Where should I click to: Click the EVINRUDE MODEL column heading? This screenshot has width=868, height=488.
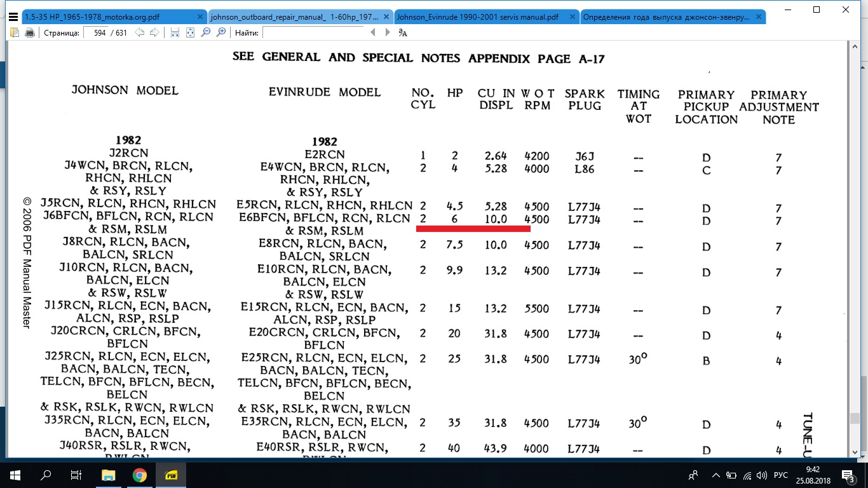tap(325, 91)
